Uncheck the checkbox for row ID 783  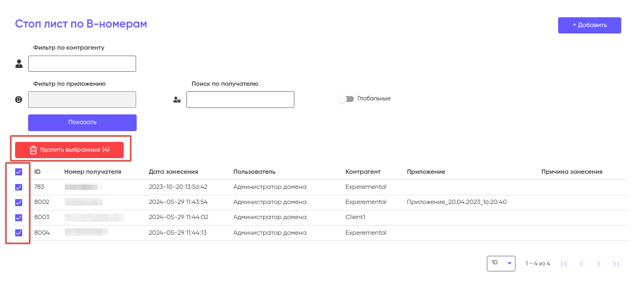[x=18, y=187]
